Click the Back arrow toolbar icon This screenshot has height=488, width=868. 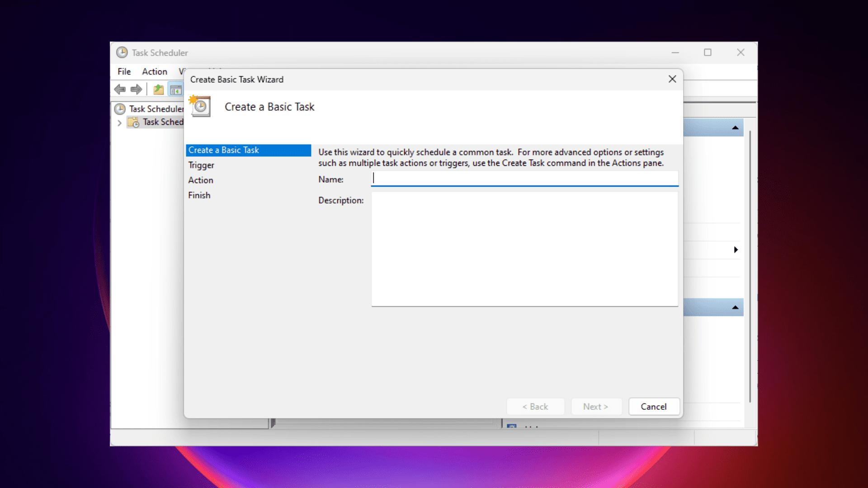pos(120,89)
